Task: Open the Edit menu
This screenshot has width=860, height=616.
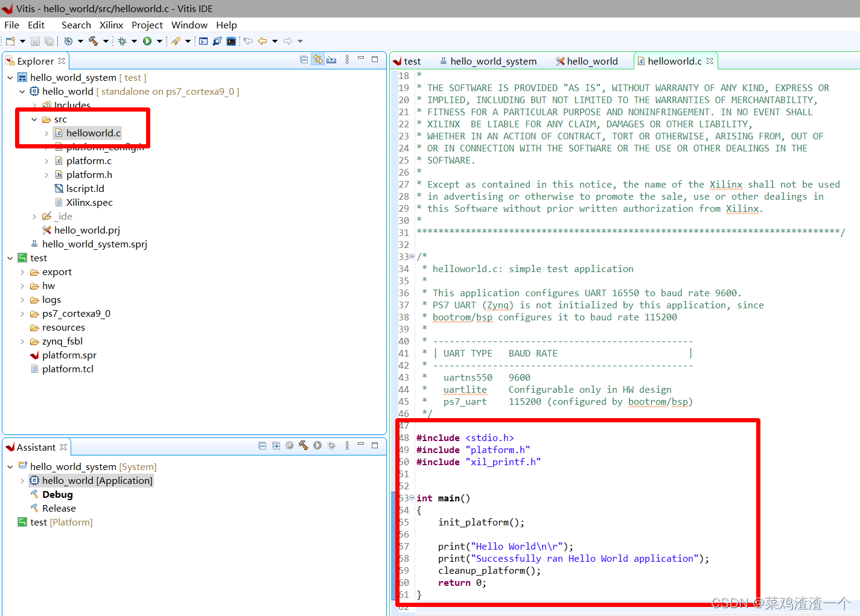Action: (36, 25)
